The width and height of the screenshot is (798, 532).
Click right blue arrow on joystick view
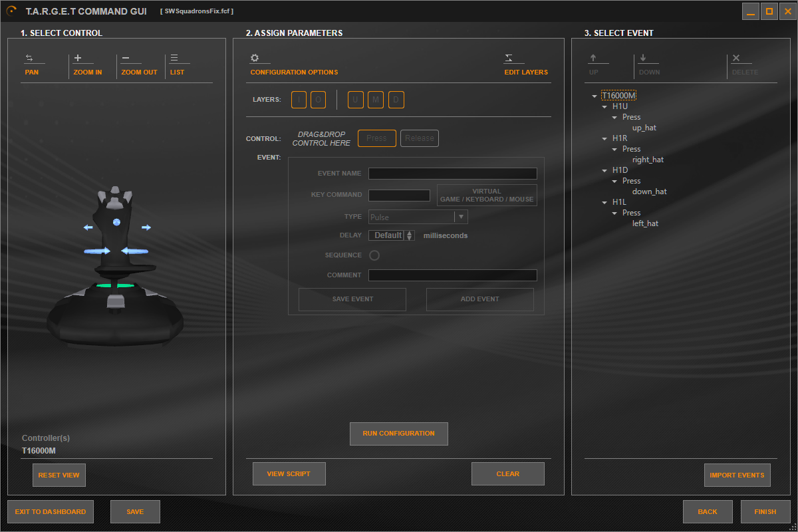pos(146,227)
